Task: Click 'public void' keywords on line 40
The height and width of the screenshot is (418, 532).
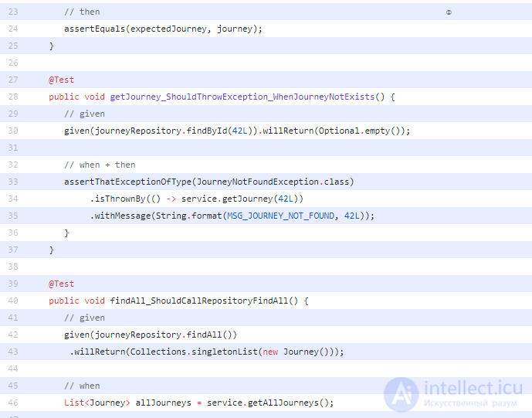Action: 76,301
